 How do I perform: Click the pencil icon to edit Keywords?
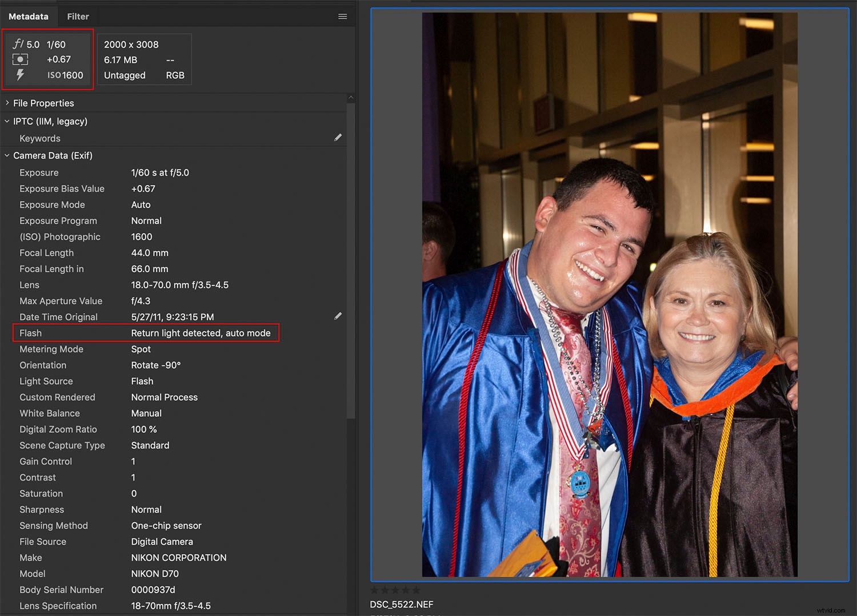point(338,138)
